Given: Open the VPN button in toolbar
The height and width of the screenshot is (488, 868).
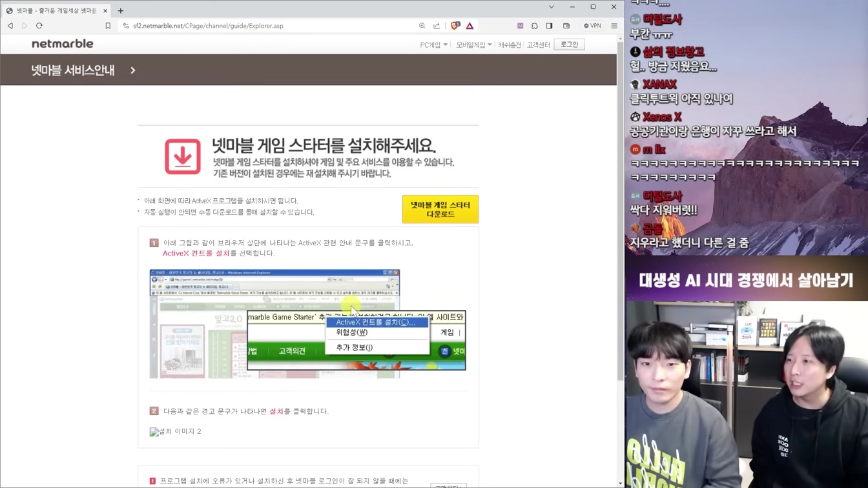Looking at the screenshot, I should pyautogui.click(x=592, y=26).
